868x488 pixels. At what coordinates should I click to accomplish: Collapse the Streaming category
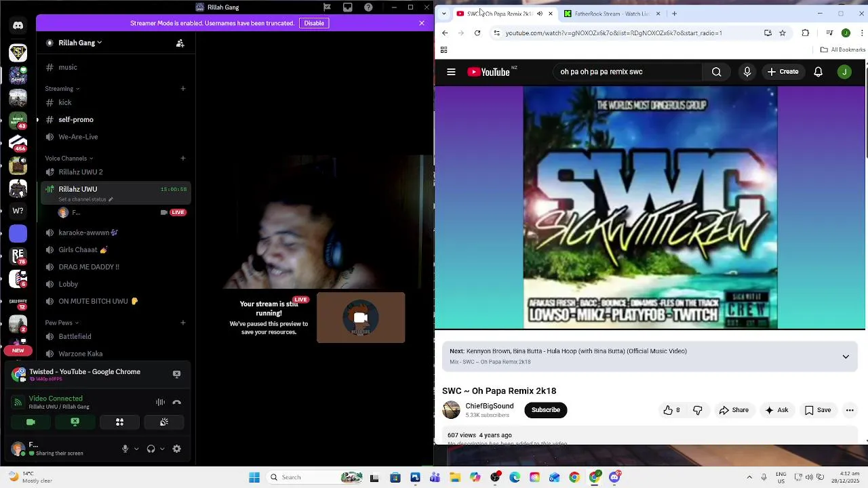click(x=62, y=89)
